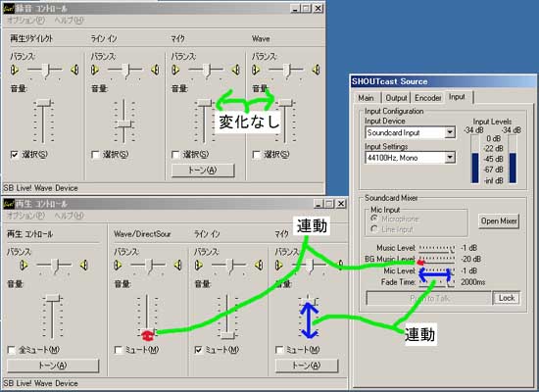Click left speaker icon under Wave/DirectSound balance
The height and width of the screenshot is (392, 539).
click(118, 266)
